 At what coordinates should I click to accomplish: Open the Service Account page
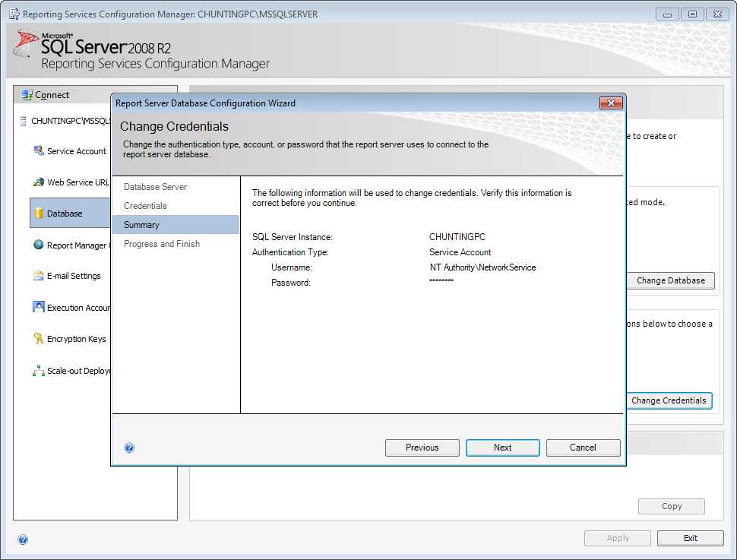[77, 151]
